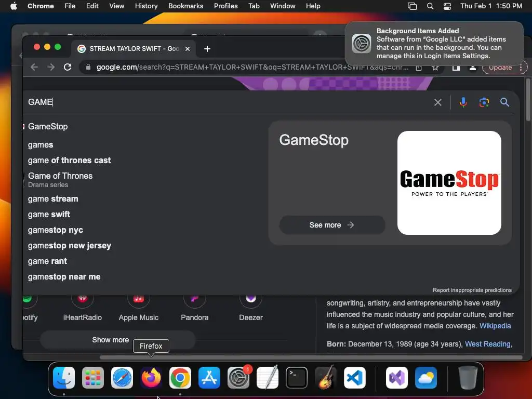Click Report inappropriate predictions
The height and width of the screenshot is (399, 532).
click(472, 290)
